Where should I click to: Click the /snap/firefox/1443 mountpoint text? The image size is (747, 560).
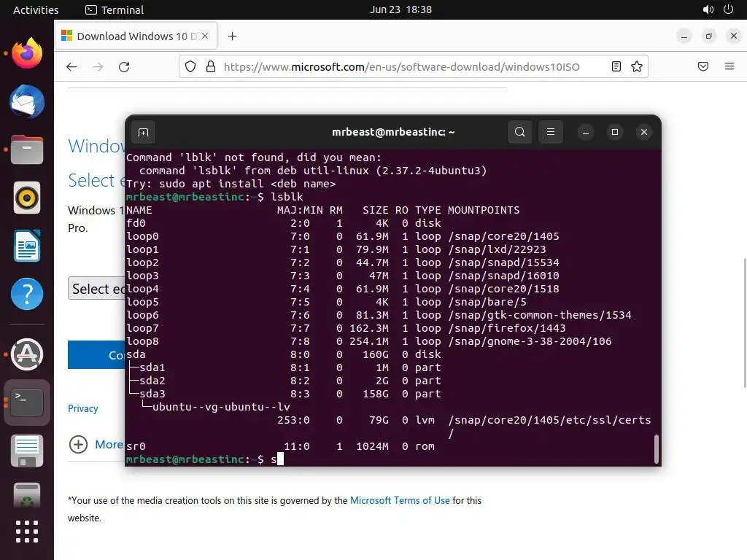[507, 328]
